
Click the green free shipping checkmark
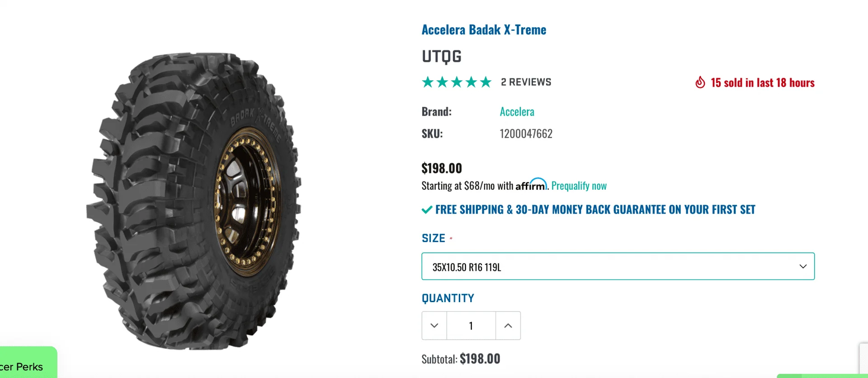(427, 210)
